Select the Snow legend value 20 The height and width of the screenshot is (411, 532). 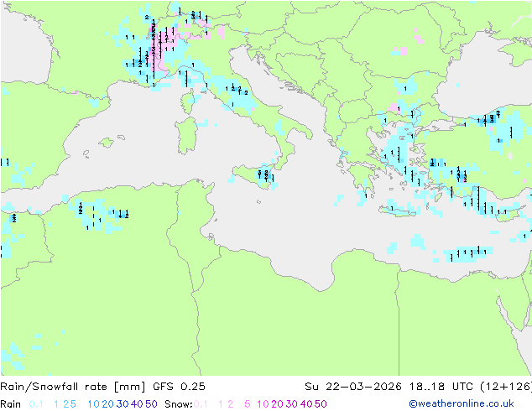click(277, 404)
